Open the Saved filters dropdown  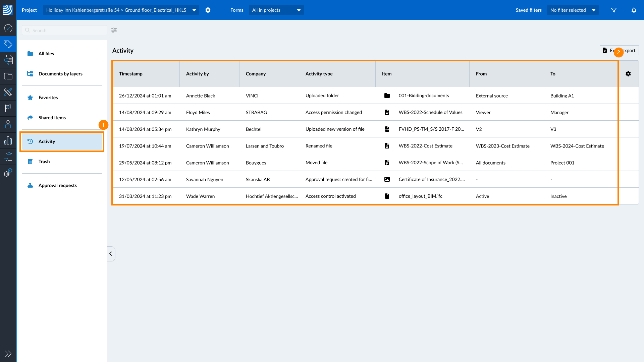pyautogui.click(x=573, y=10)
